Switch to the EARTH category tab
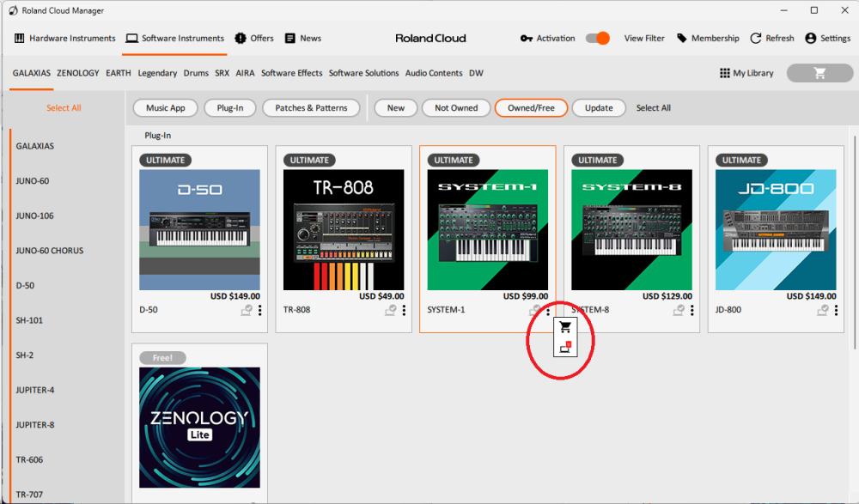This screenshot has width=859, height=504. tap(119, 73)
